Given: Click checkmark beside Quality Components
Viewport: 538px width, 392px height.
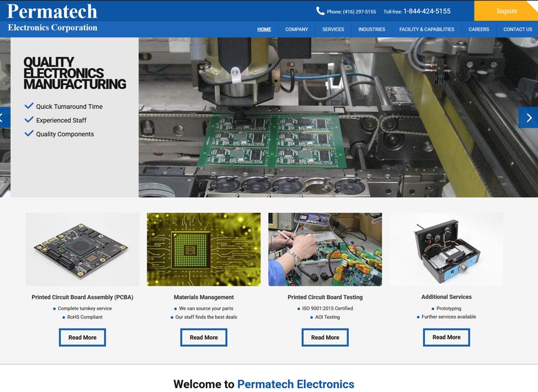Looking at the screenshot, I should 29,133.
